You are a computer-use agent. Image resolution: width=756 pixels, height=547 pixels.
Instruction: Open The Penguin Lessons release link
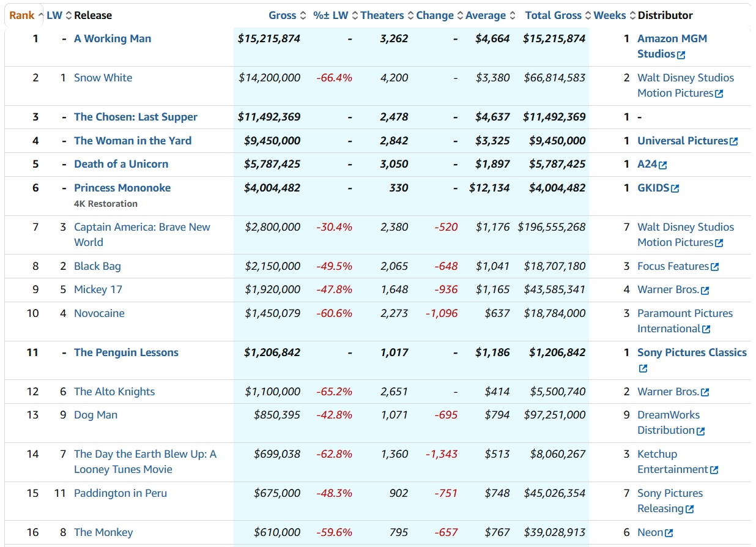click(x=126, y=352)
